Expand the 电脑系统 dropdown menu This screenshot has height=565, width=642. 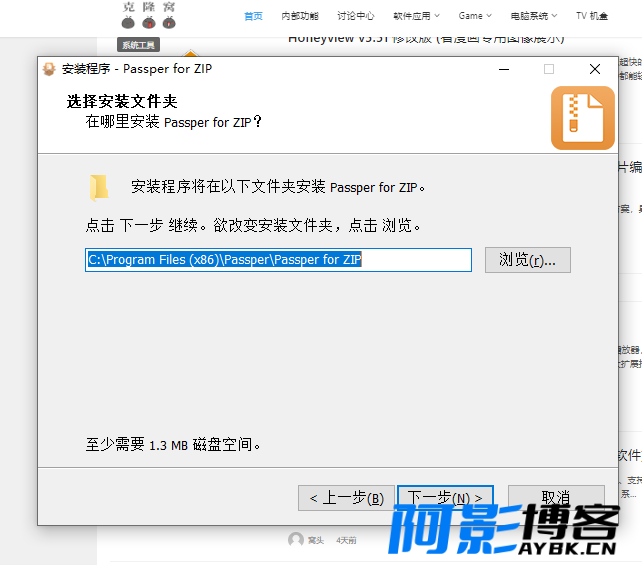pos(533,16)
